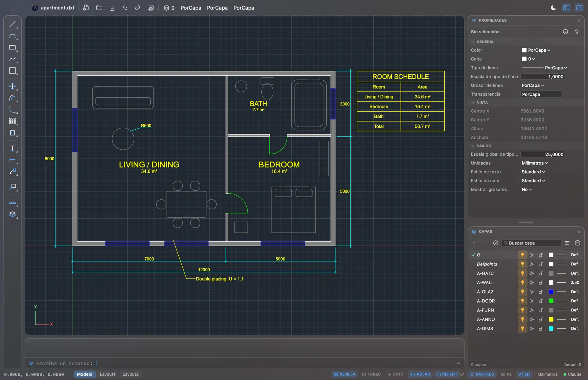The image size is (588, 380).
Task: Switch to Layout1 tab
Action: [107, 374]
